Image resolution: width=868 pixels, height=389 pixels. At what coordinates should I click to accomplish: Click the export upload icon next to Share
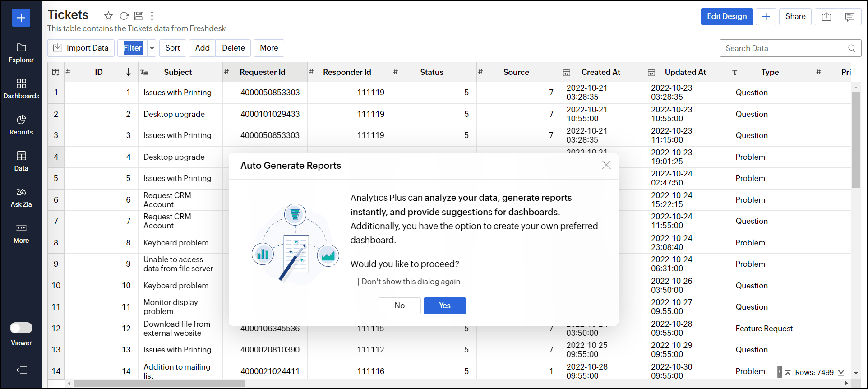pyautogui.click(x=826, y=17)
